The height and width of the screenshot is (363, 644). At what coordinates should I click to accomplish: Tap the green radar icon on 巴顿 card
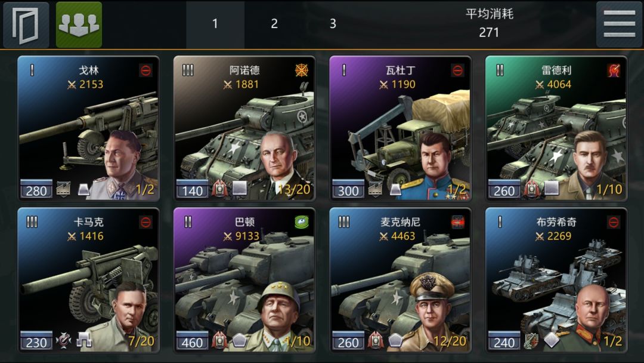(302, 222)
